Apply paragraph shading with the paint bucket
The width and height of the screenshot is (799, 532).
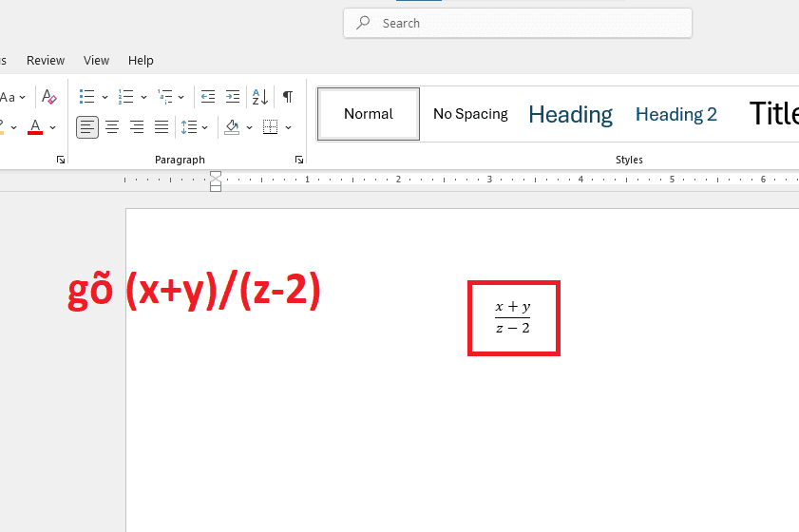click(x=233, y=127)
